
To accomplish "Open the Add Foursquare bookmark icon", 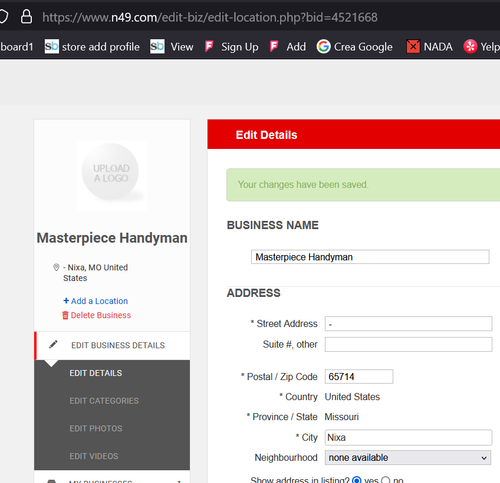I will 274,46.
